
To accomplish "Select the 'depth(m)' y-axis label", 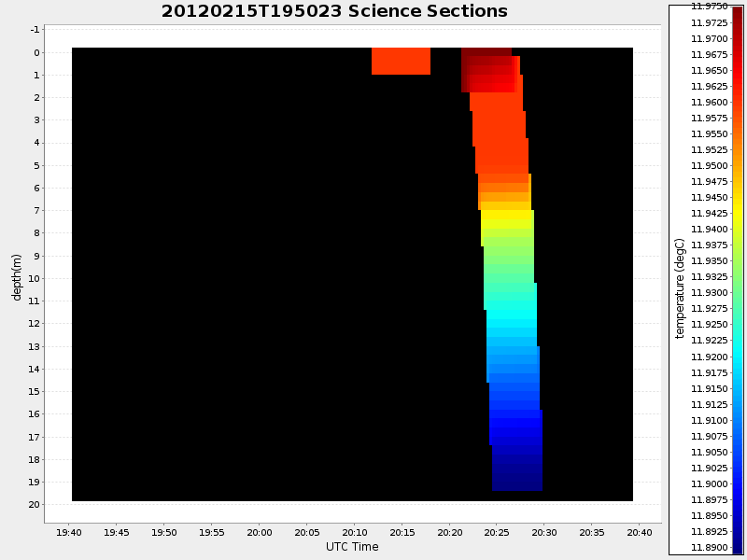I will tap(17, 276).
